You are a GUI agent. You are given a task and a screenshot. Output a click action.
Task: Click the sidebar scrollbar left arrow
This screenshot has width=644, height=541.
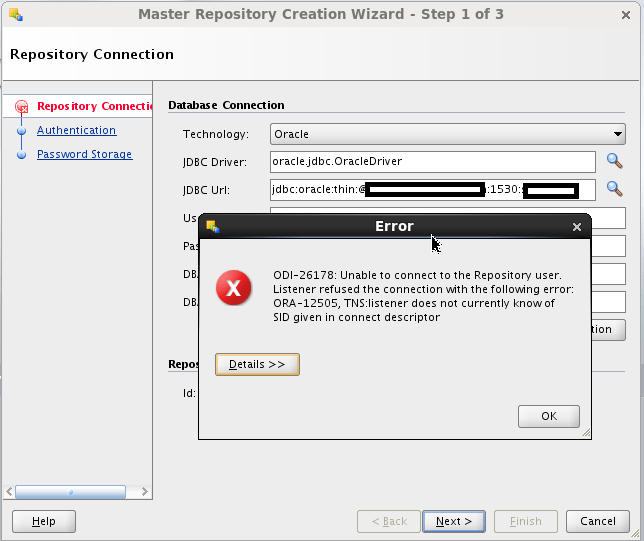click(9, 491)
